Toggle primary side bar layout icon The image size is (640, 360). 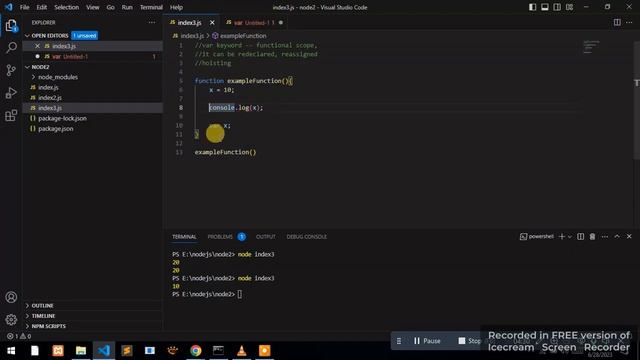pyautogui.click(x=532, y=7)
